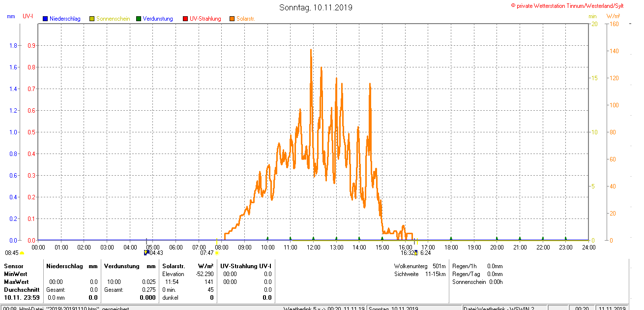Click the Regen/1h 0.0mm reading
Viewport: 644px width, 310px height.
[477, 266]
